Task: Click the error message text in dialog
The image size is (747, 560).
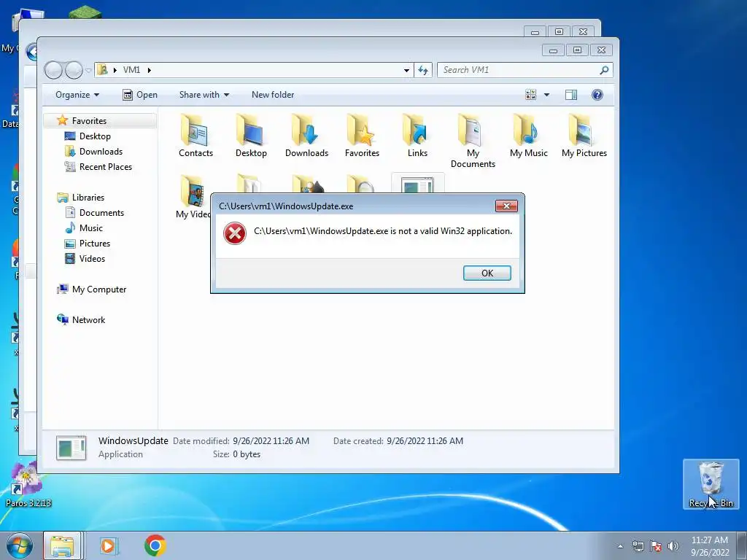Action: point(383,231)
